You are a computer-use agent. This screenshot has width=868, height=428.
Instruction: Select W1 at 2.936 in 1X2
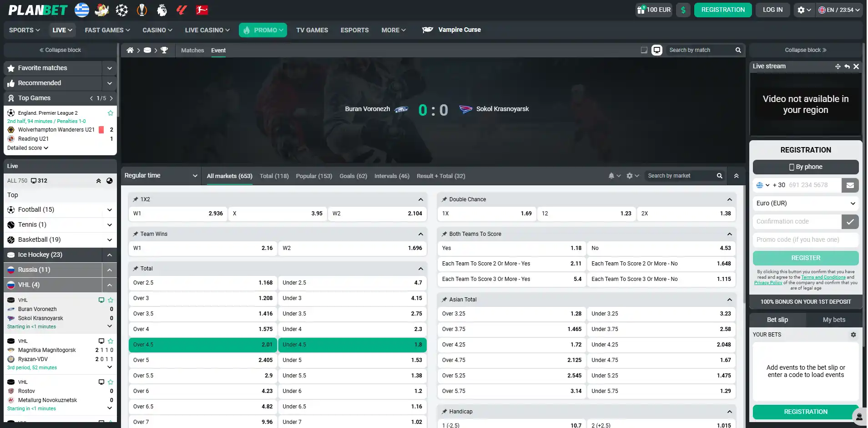pyautogui.click(x=178, y=214)
